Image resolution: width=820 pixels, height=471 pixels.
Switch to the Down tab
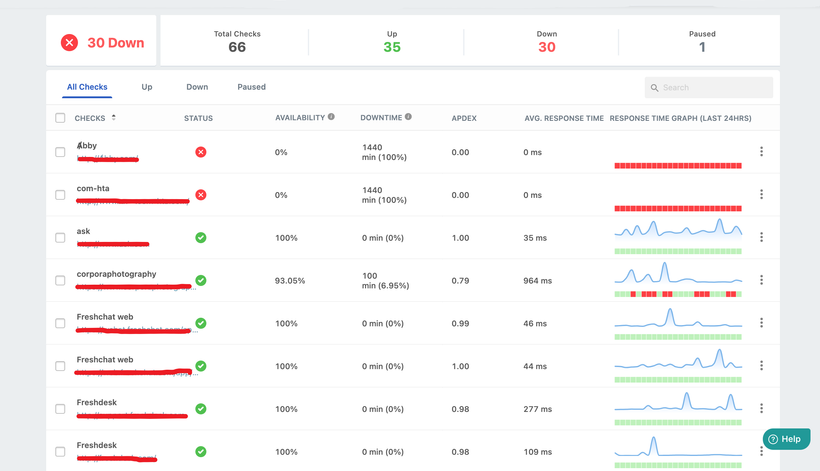197,87
